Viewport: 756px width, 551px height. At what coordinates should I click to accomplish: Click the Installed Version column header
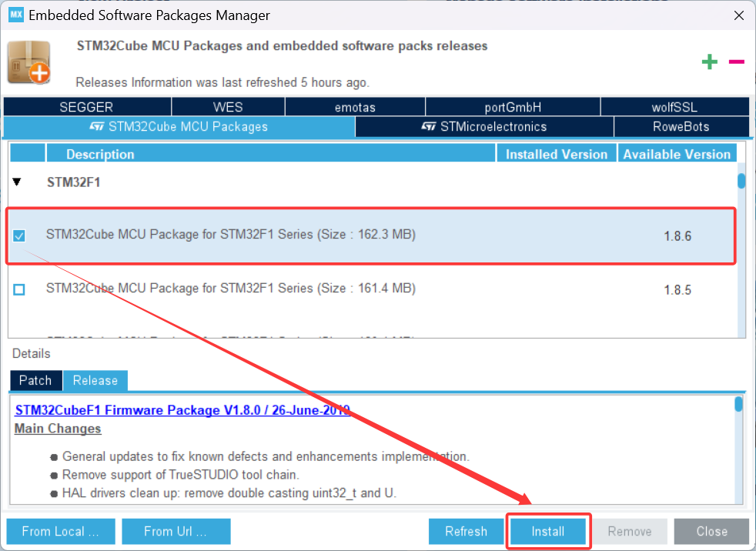pyautogui.click(x=557, y=154)
